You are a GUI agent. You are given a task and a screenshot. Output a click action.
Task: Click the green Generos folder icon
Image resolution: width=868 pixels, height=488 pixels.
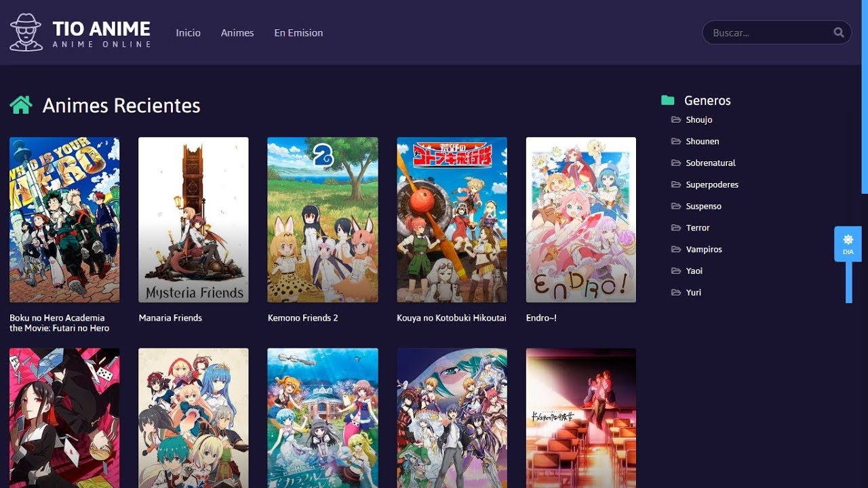pos(668,100)
